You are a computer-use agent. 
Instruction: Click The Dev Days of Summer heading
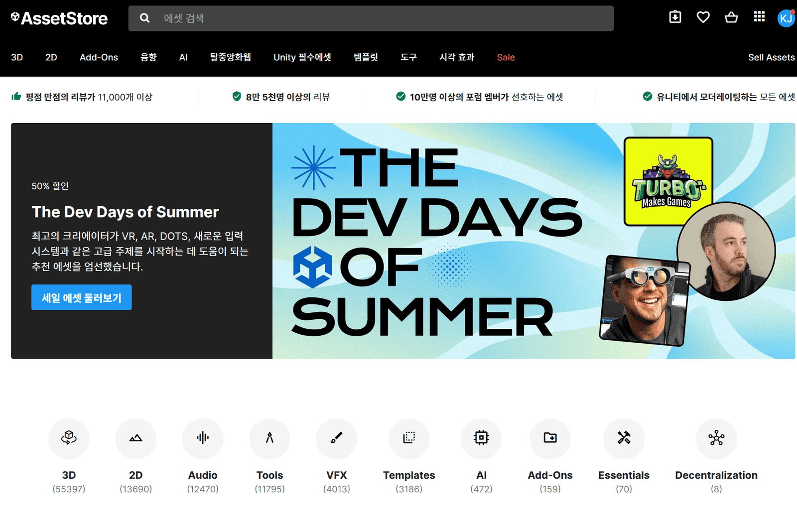tap(125, 212)
